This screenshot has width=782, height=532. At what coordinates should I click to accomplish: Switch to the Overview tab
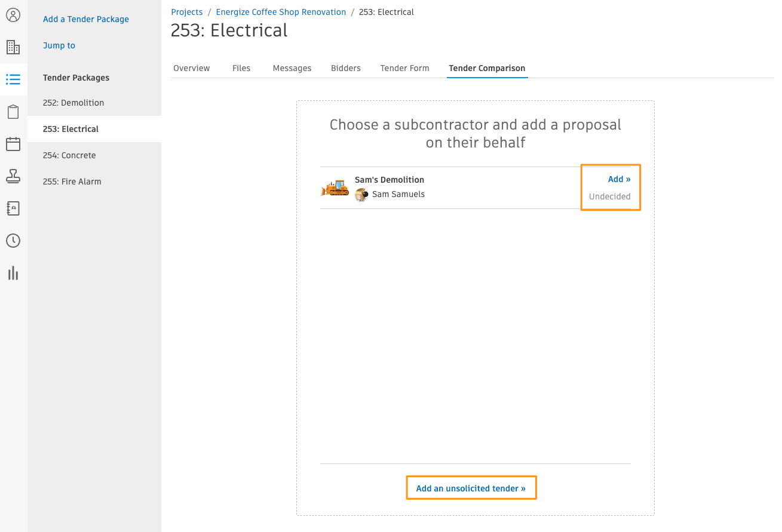(192, 68)
